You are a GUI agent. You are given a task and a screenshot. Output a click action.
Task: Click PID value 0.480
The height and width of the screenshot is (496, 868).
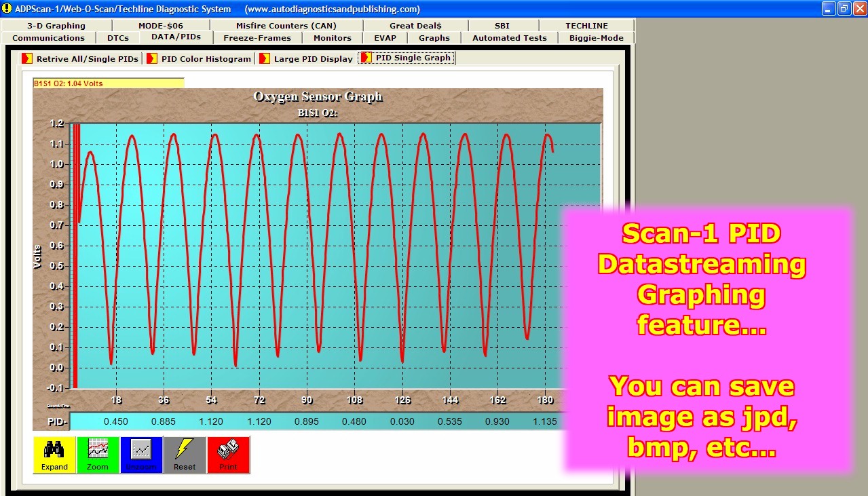pyautogui.click(x=354, y=421)
